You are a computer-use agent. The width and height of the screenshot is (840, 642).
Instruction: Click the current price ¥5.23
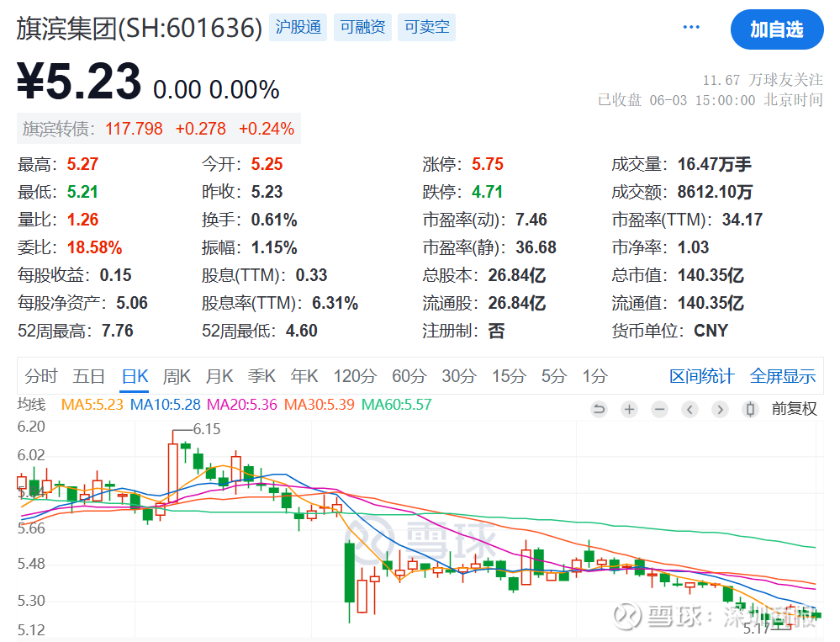click(x=79, y=82)
